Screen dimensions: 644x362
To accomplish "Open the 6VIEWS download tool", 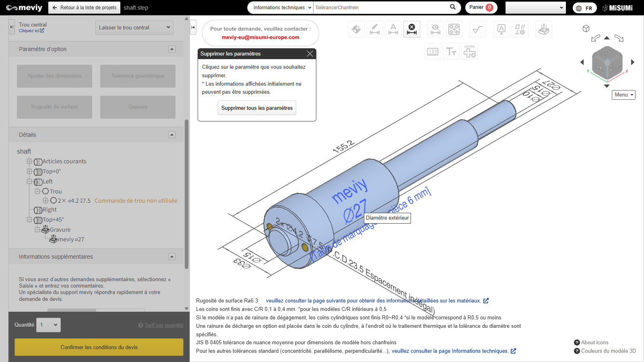I will pos(470,52).
